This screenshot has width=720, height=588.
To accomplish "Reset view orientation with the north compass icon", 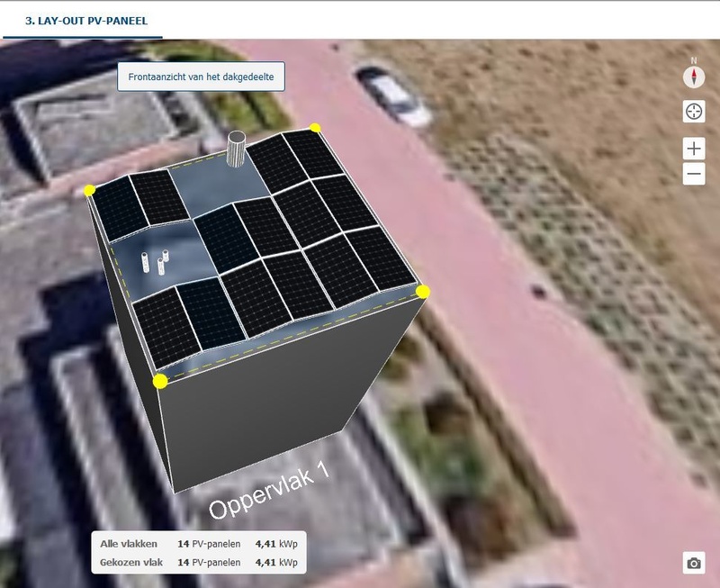I will tap(694, 77).
